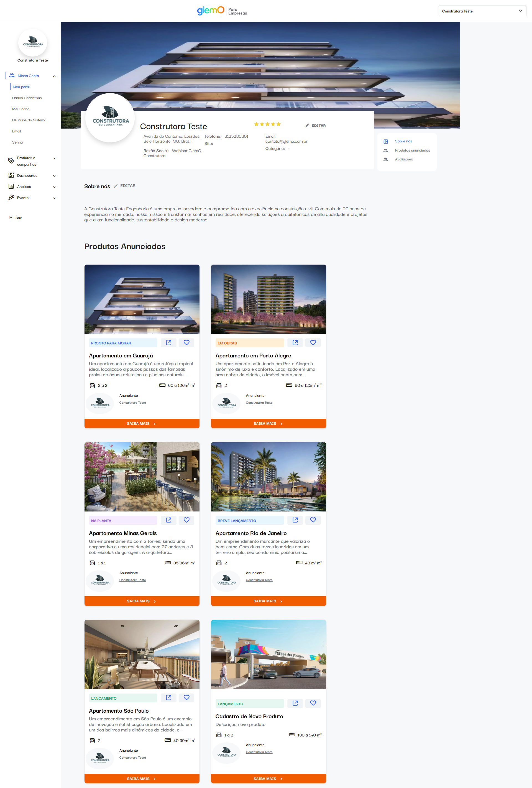Click the five-star rating on profile

pos(267,124)
